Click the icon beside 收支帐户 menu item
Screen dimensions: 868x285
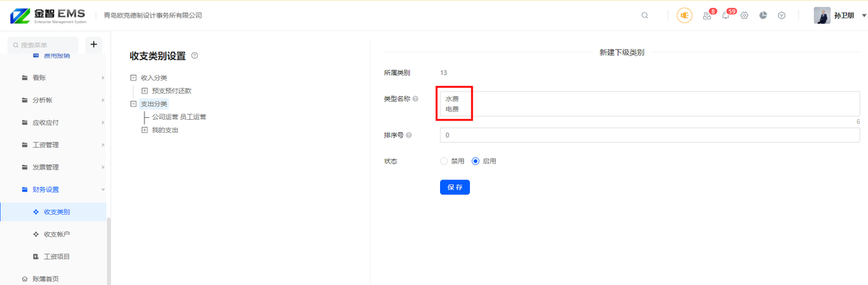pos(36,234)
